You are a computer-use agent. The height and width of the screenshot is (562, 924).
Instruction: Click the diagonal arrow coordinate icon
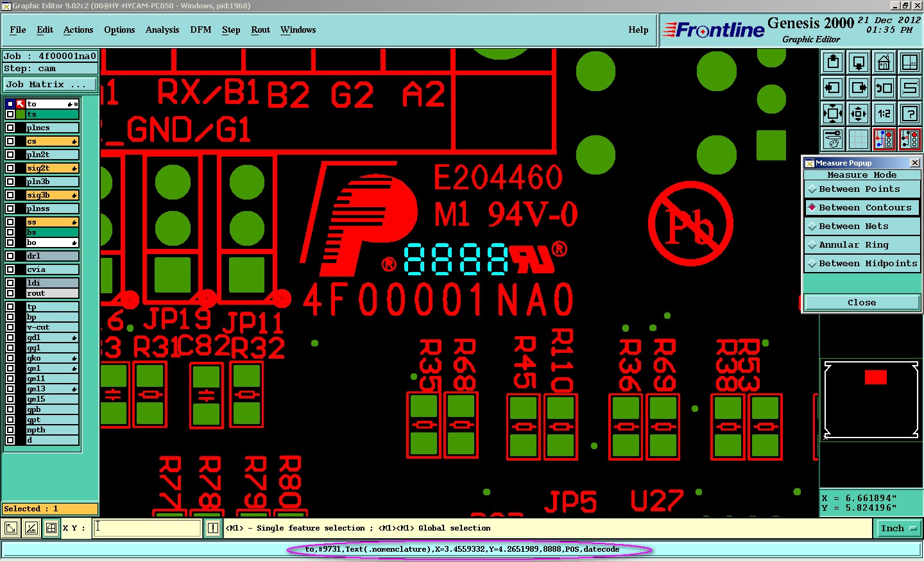[x=11, y=529]
